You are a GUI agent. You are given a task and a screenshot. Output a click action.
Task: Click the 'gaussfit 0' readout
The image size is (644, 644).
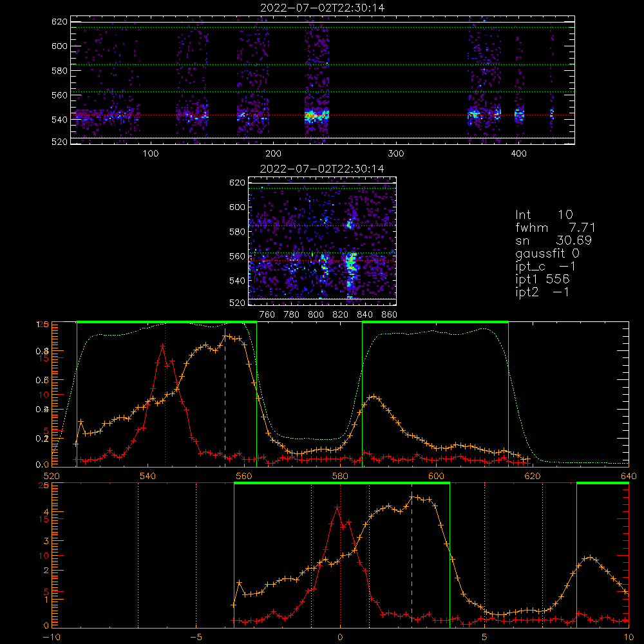click(x=547, y=253)
